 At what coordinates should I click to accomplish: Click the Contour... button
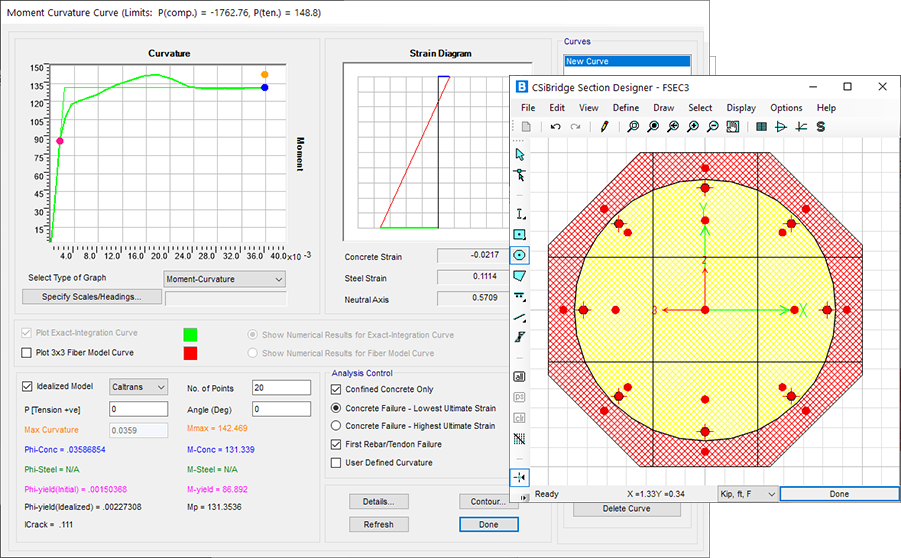point(488,502)
